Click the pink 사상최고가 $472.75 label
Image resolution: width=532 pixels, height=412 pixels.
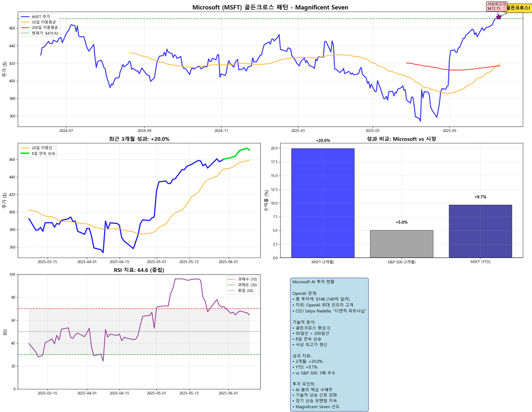(496, 6)
